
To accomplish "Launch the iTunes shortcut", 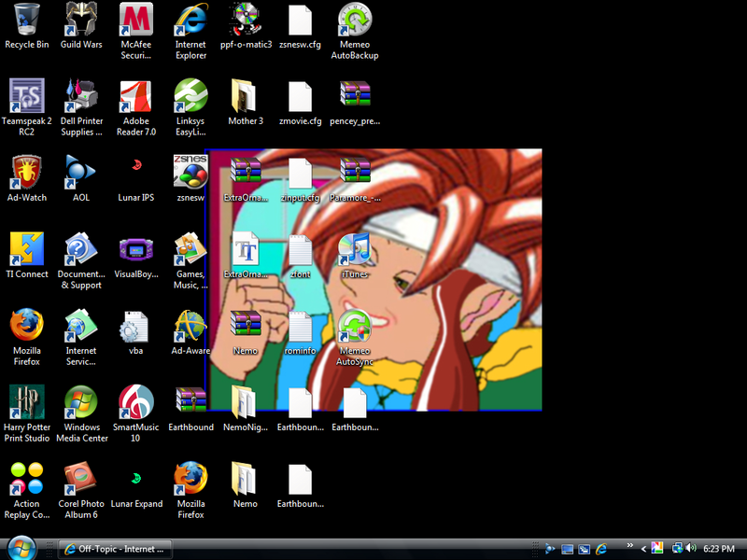I will pyautogui.click(x=355, y=249).
